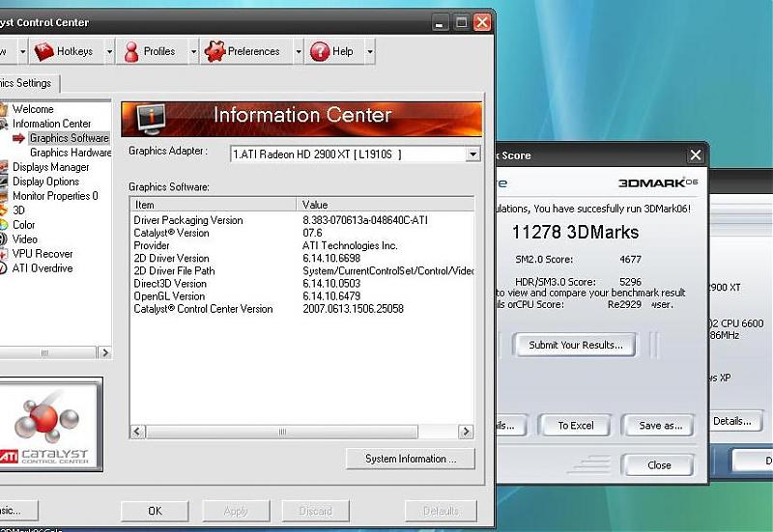The image size is (773, 532).
Task: Click Submit Your Results in 3DMark window
Action: click(575, 345)
